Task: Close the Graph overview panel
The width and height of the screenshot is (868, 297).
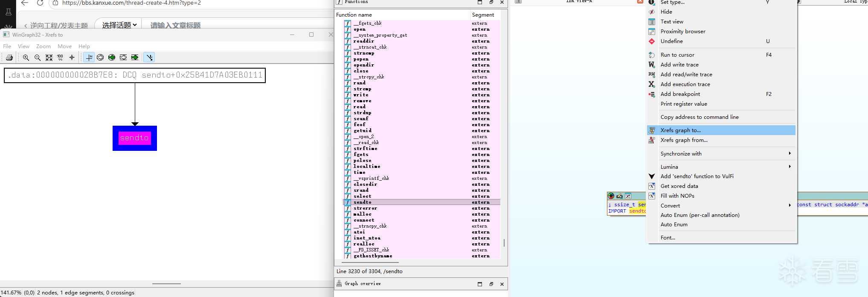Action: [x=502, y=284]
